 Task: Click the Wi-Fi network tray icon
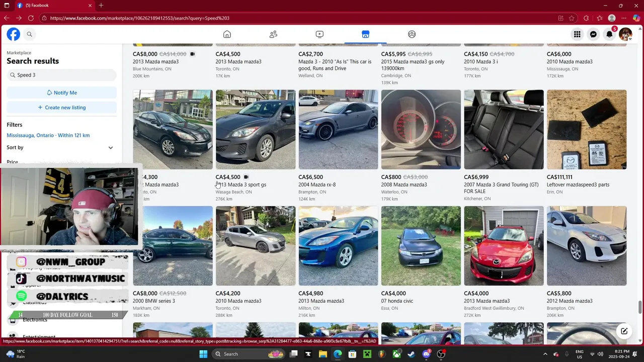[x=592, y=354]
